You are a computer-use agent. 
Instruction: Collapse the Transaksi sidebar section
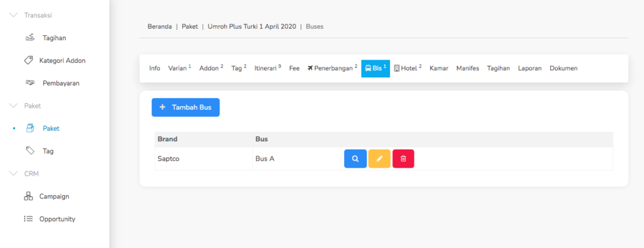tap(14, 15)
